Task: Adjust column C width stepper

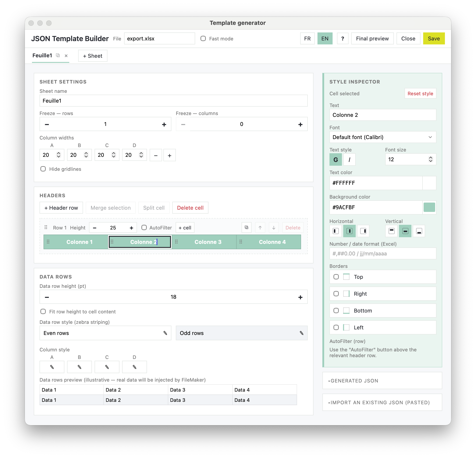Action: point(114,155)
